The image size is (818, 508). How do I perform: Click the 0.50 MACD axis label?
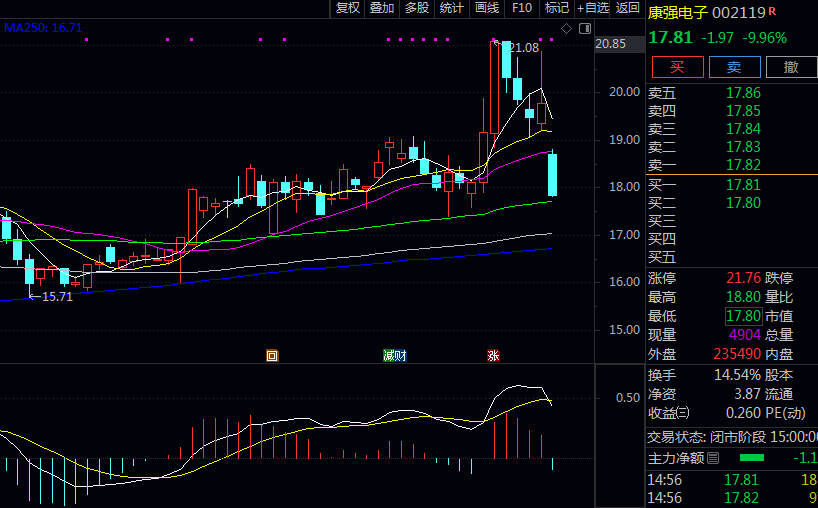(x=628, y=398)
